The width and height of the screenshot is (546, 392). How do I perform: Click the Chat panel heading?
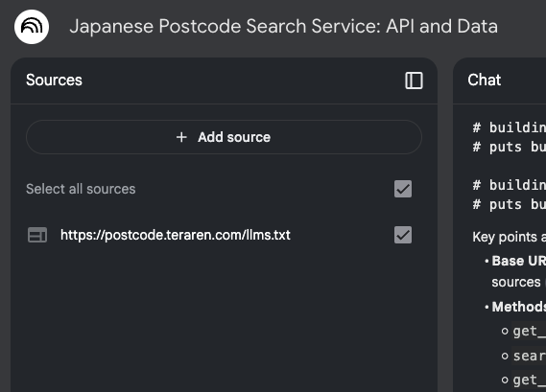(484, 80)
